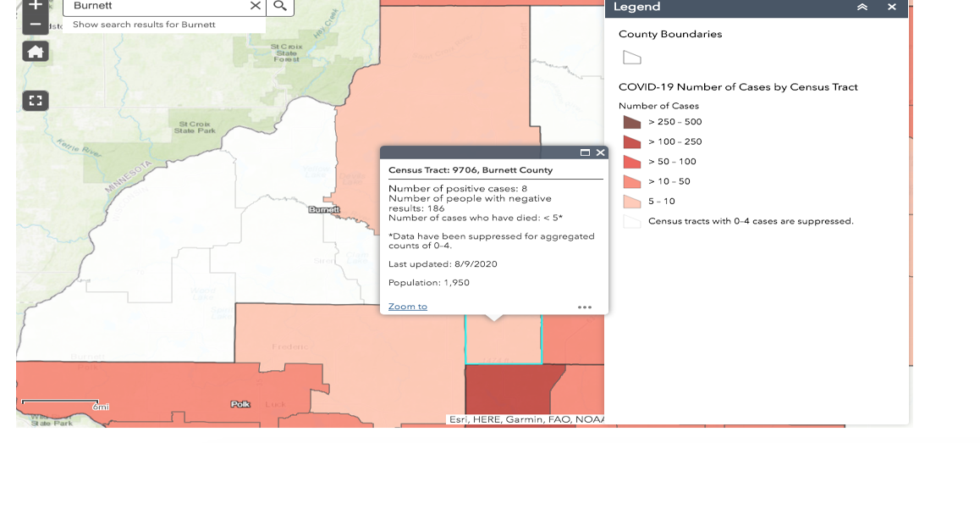
Task: Click the search magnifier icon
Action: 279,7
